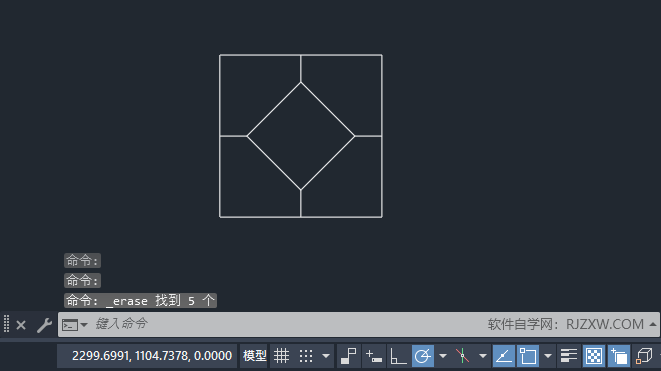Open command line customize wrench
The width and height of the screenshot is (661, 371).
click(x=44, y=325)
